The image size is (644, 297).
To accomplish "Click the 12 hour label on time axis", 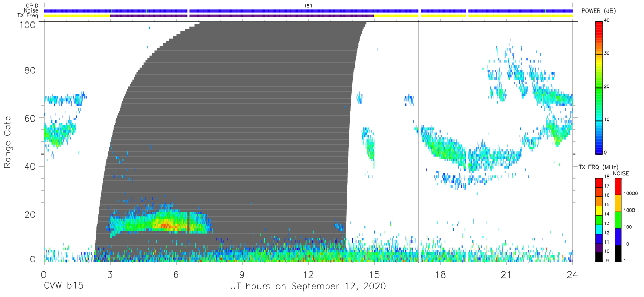I will tap(308, 275).
